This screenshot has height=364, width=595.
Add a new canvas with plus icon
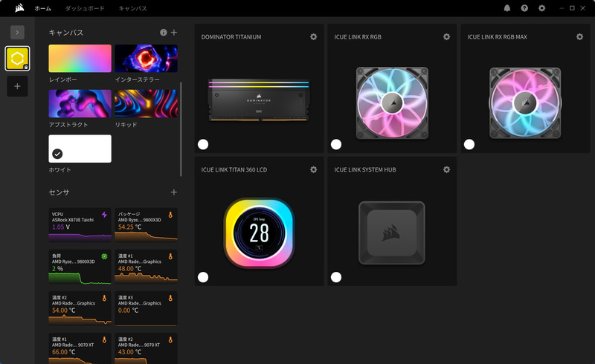pos(174,33)
